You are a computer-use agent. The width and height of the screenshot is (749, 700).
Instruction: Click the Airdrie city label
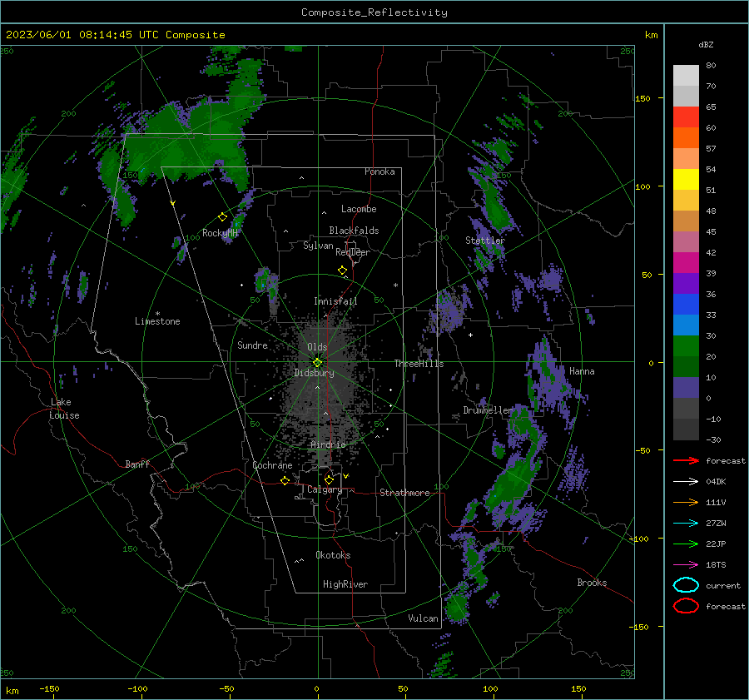point(328,444)
